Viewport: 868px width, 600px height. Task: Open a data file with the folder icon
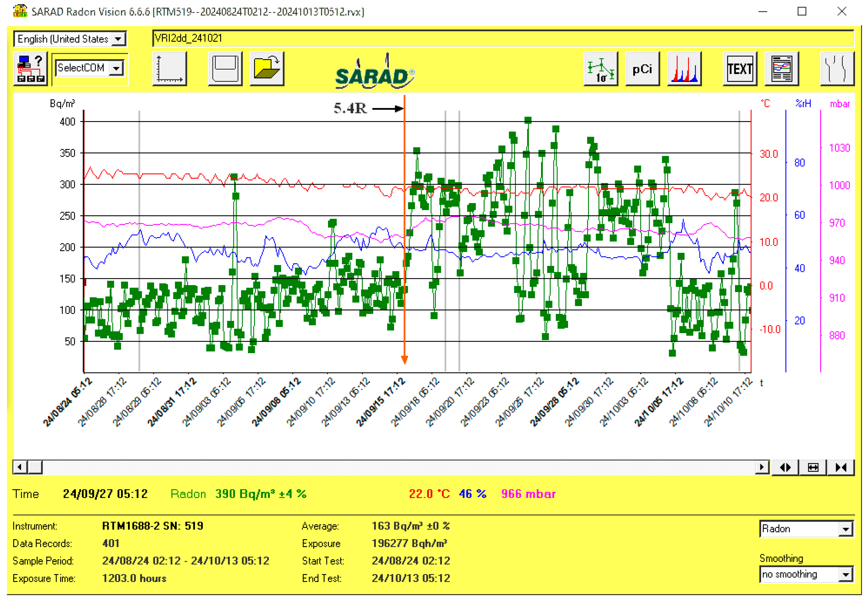click(x=267, y=69)
